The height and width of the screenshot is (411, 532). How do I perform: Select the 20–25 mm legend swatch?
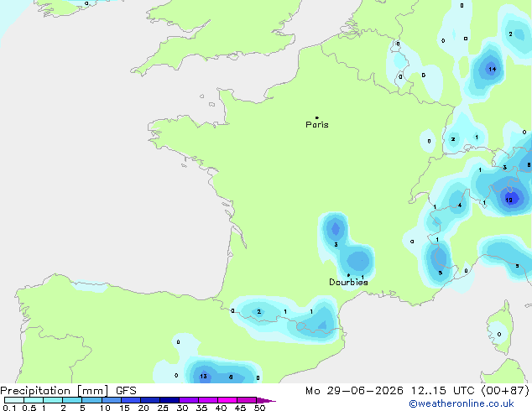(x=149, y=400)
